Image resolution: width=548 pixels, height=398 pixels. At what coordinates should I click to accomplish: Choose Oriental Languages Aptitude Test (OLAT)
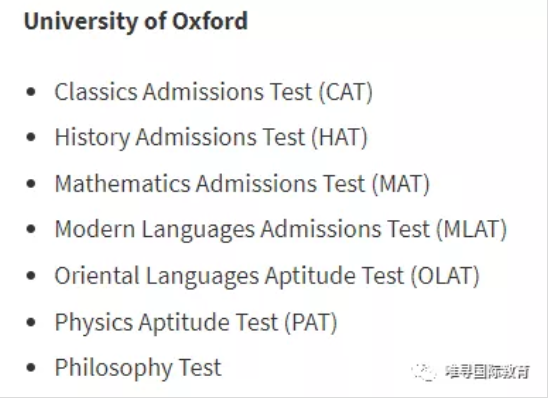click(267, 275)
